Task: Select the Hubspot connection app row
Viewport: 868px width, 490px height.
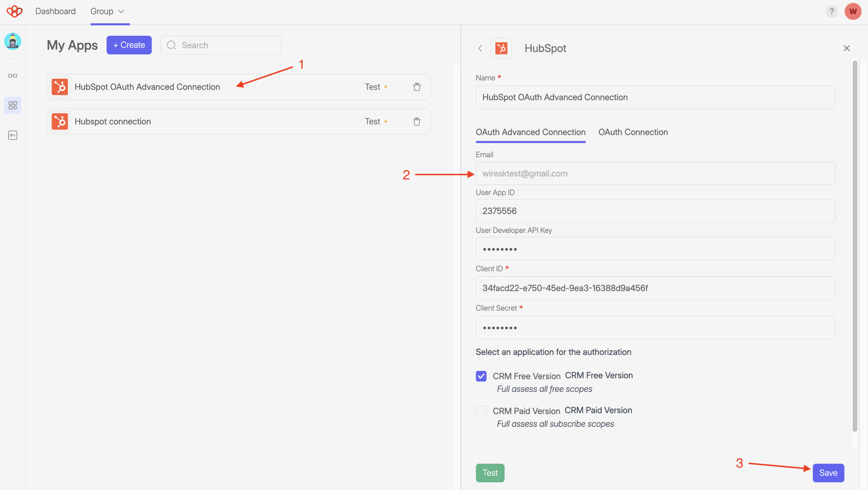Action: (x=238, y=121)
